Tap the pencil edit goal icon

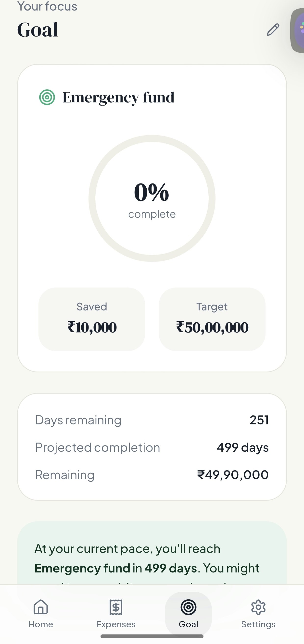273,30
